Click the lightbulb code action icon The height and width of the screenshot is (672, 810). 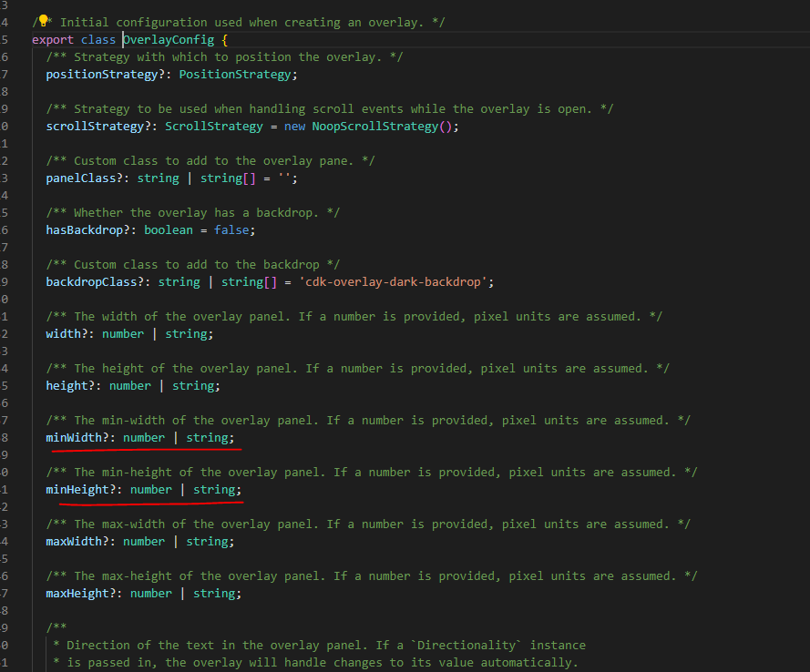click(x=44, y=21)
